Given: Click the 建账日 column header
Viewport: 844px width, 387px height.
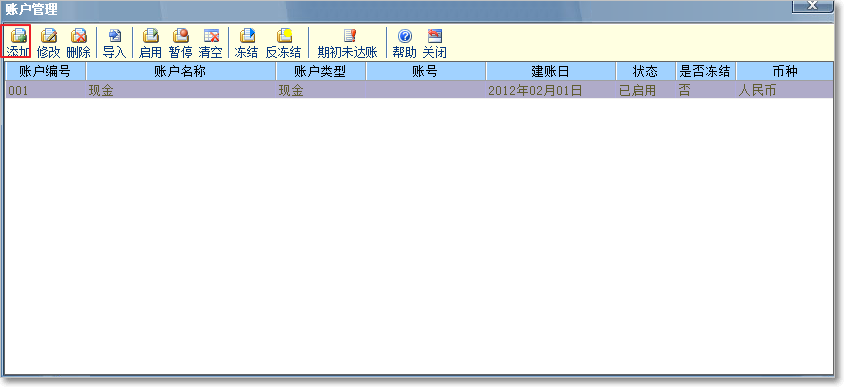Looking at the screenshot, I should [551, 71].
